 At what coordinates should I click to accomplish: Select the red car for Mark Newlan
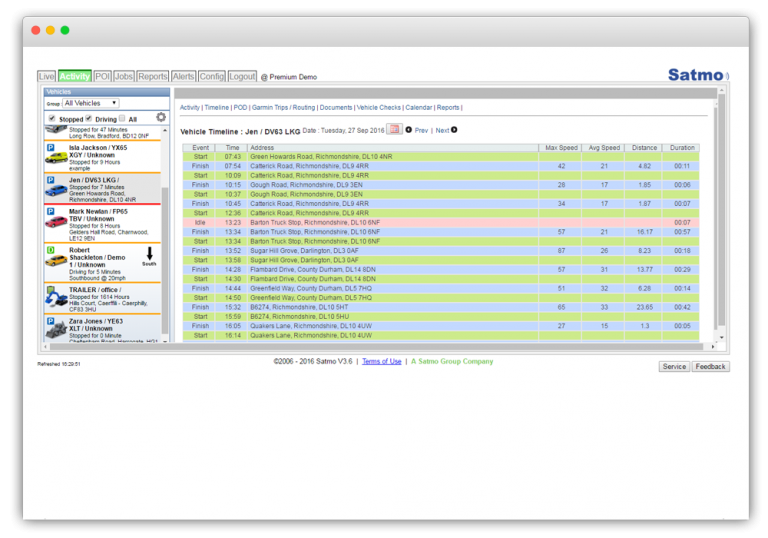(x=56, y=222)
